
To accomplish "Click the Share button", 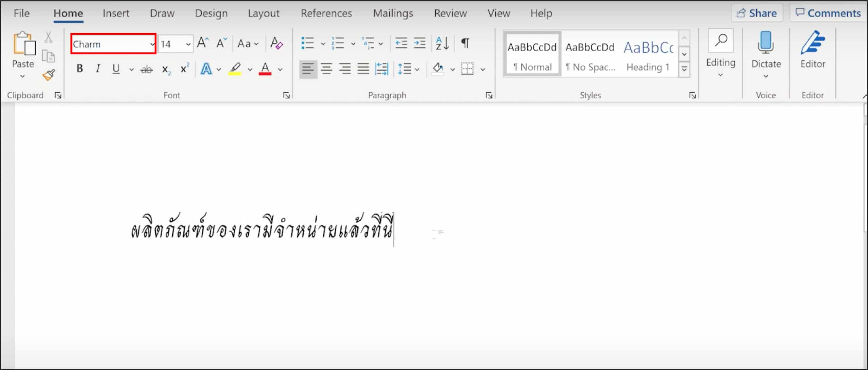I will (x=756, y=13).
